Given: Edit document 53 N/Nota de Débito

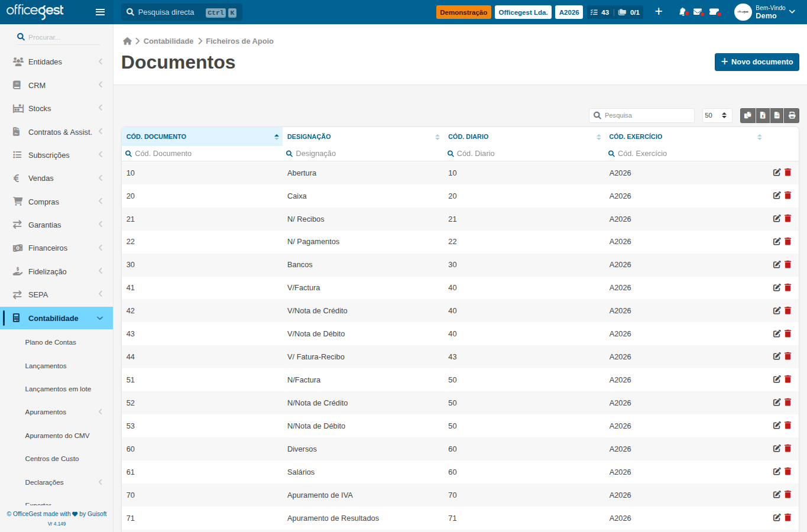Looking at the screenshot, I should click(x=777, y=426).
